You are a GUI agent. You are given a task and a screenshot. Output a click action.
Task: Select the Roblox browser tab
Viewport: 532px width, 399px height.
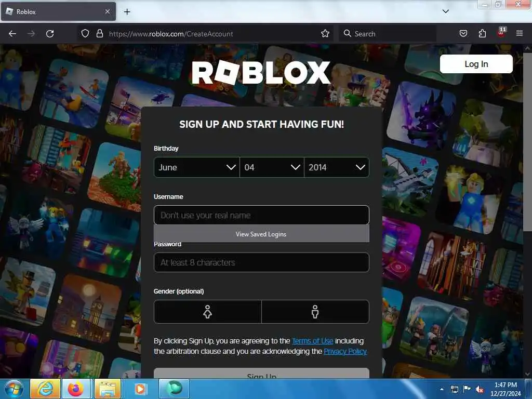tap(58, 11)
